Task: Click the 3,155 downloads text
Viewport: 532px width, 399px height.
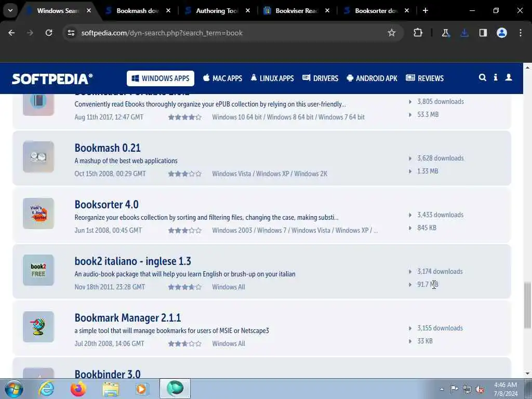Action: 440,328
